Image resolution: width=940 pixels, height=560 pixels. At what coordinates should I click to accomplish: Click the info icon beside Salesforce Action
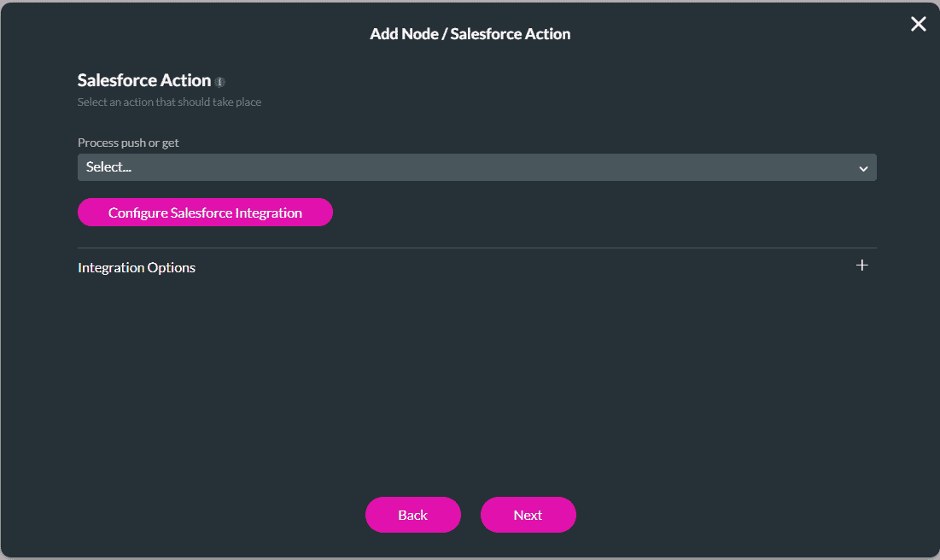coord(220,81)
